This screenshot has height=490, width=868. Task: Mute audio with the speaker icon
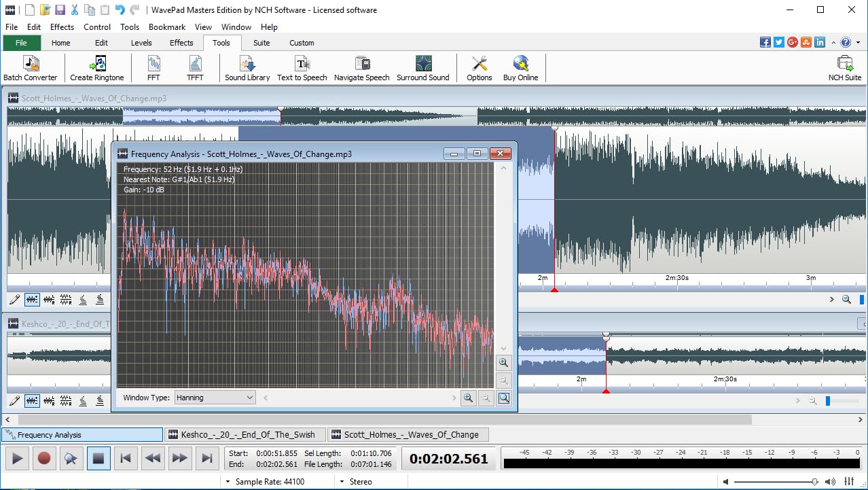tap(831, 483)
